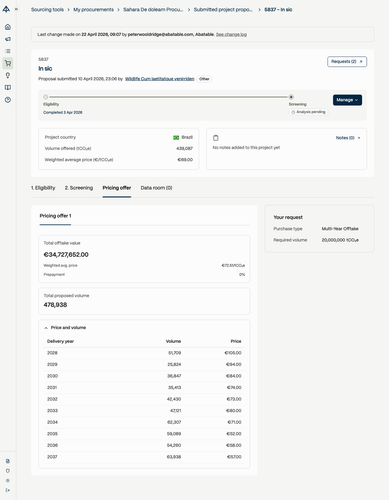Click the Volume column header
The width and height of the screenshot is (389, 500).
click(x=173, y=341)
